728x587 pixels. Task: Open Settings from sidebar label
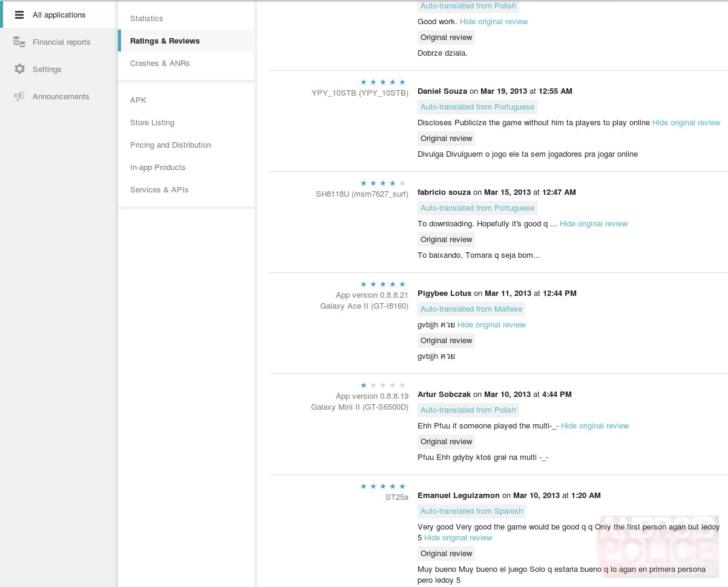[x=47, y=70]
